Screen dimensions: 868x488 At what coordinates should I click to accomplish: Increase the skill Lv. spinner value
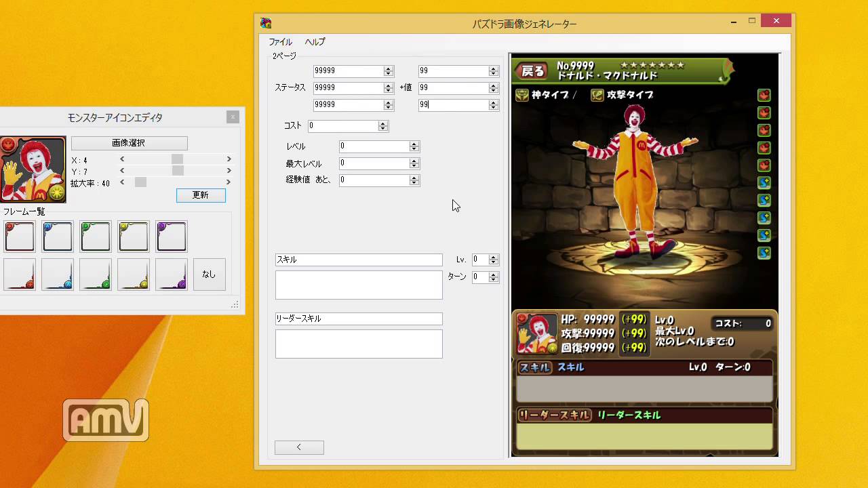[x=494, y=257]
